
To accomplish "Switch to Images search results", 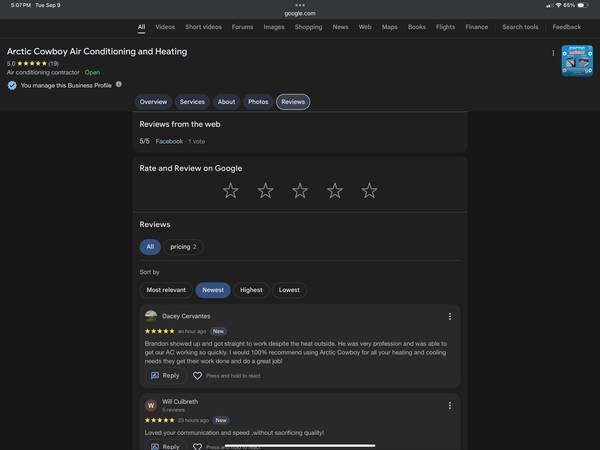I will tap(274, 27).
